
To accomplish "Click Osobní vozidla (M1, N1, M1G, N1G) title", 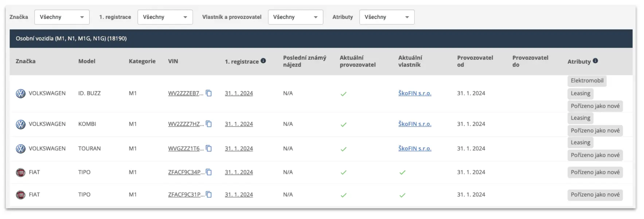I will click(71, 39).
